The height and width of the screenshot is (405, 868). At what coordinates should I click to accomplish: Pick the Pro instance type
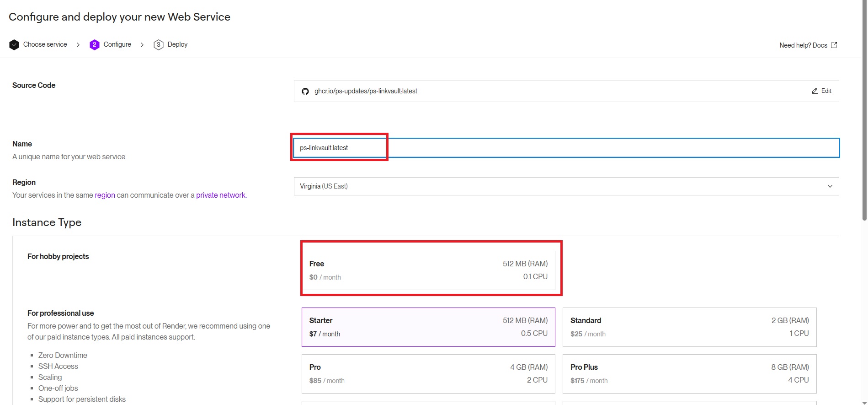coord(428,374)
